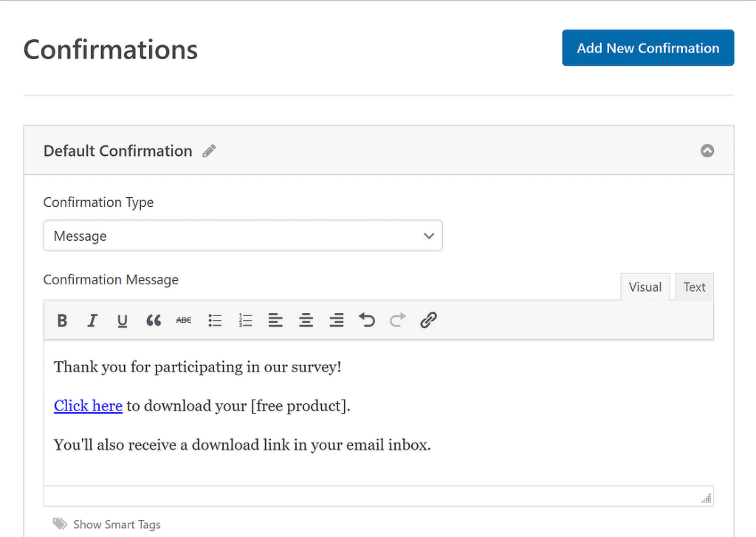Select the Visual tab
Screen dimensions: 756x537
(645, 287)
